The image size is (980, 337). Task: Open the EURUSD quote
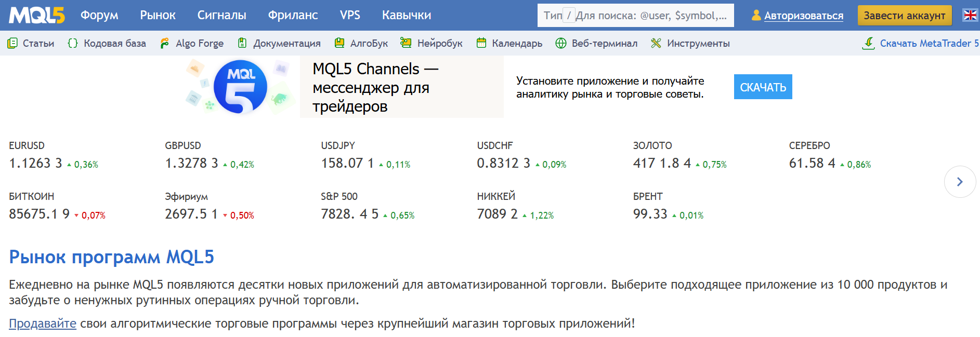54,156
